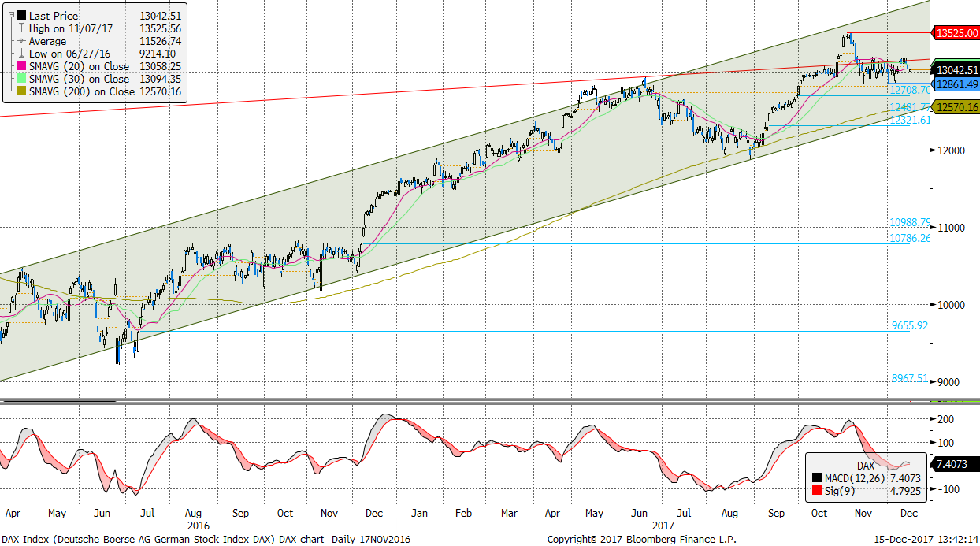This screenshot has height=546, width=980.
Task: Select the 'Average' legend entry
Action: click(47, 41)
